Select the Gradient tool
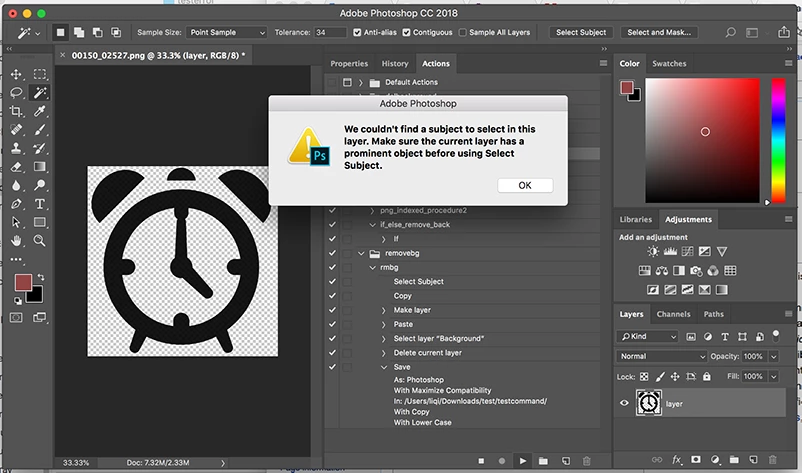802x473 pixels. (39, 167)
